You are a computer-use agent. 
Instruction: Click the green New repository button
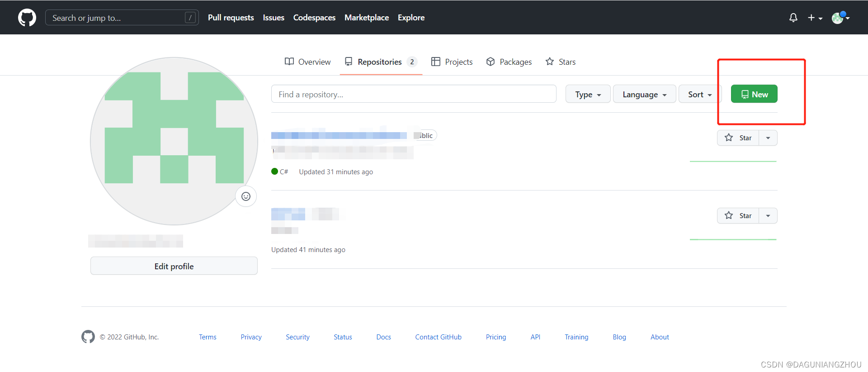tap(754, 94)
